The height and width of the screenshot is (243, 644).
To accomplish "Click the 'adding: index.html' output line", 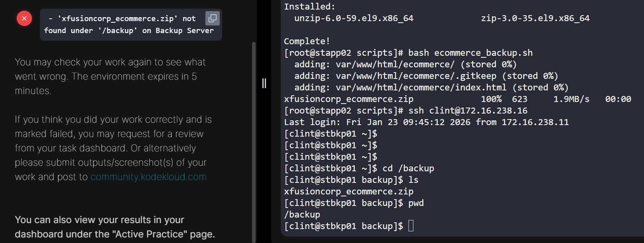I will 431,87.
